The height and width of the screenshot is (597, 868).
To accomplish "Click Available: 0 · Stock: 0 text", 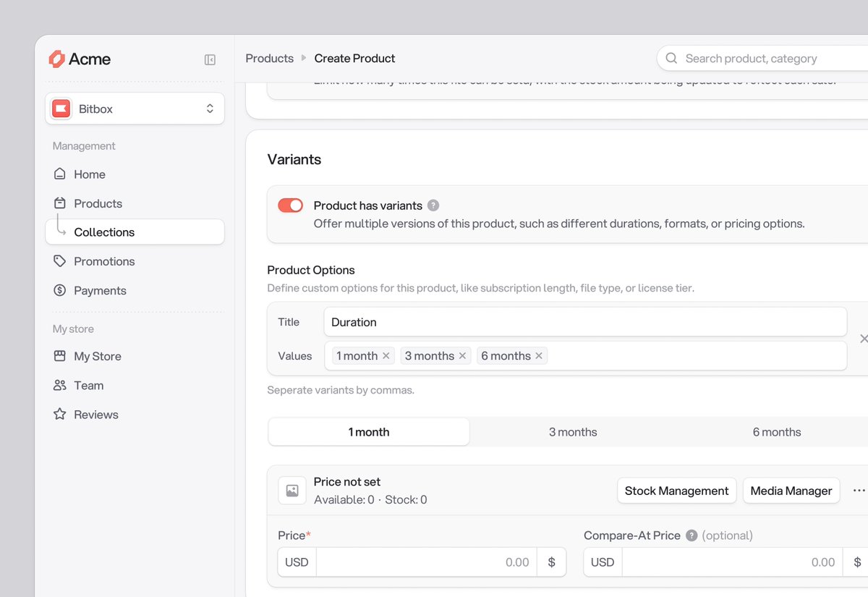I will point(370,500).
